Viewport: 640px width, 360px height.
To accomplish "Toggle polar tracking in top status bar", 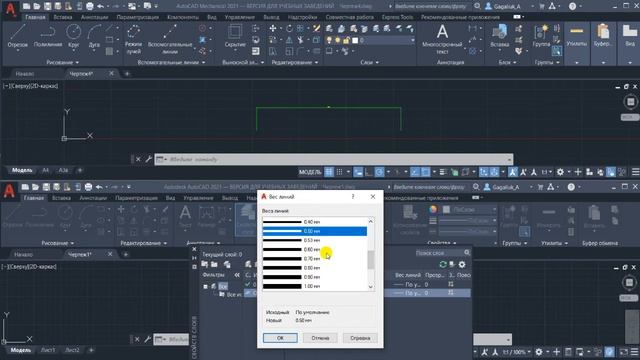I will [x=379, y=172].
